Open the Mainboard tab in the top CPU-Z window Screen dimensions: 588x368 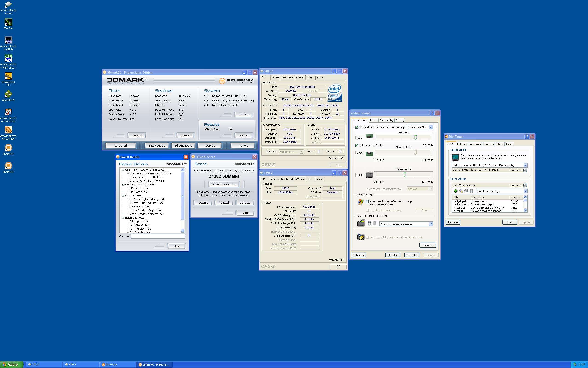click(x=287, y=78)
